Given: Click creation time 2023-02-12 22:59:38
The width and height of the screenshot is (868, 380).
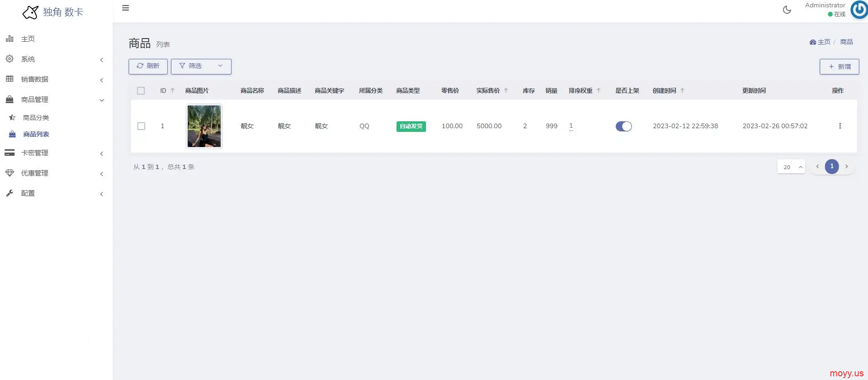Looking at the screenshot, I should point(685,126).
